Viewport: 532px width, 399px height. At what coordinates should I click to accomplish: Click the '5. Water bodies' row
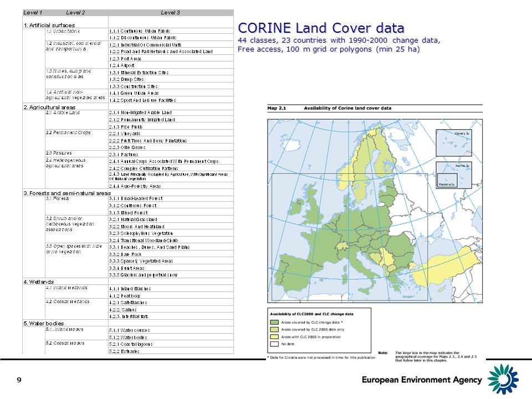tap(44, 323)
